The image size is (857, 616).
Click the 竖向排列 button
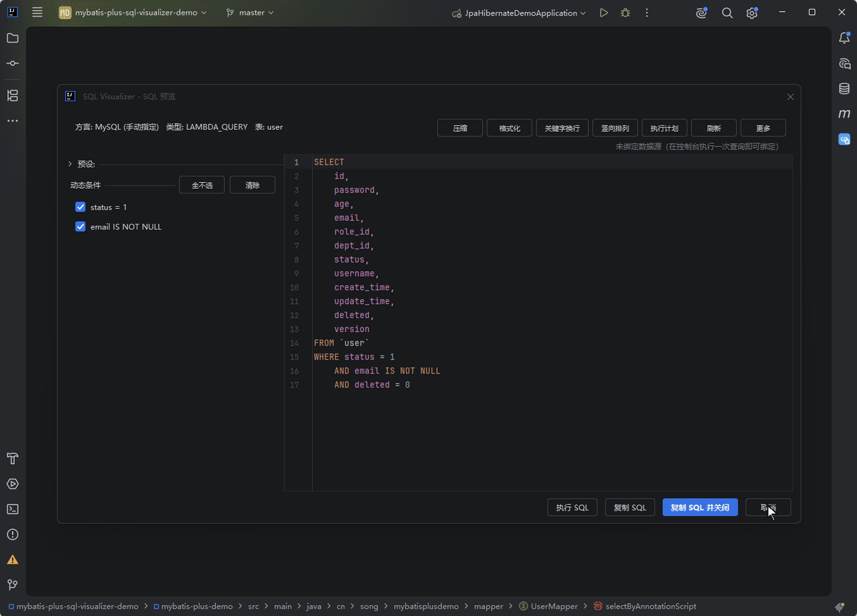coord(615,128)
